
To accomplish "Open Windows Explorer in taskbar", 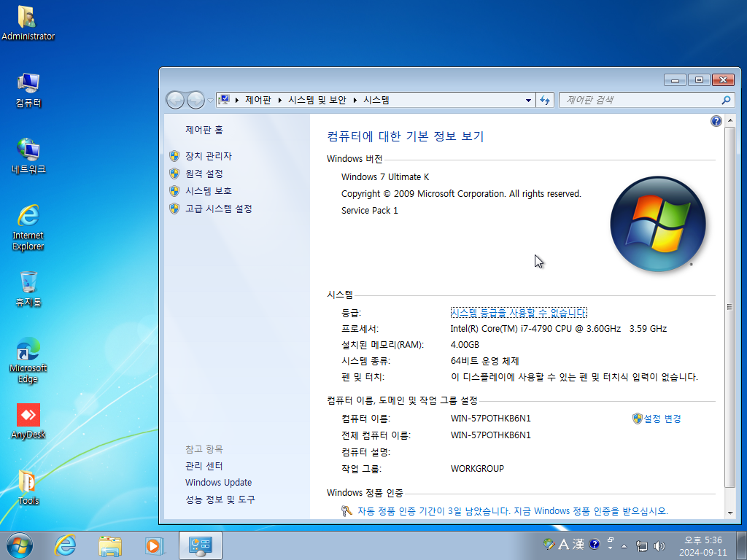I will 110,545.
